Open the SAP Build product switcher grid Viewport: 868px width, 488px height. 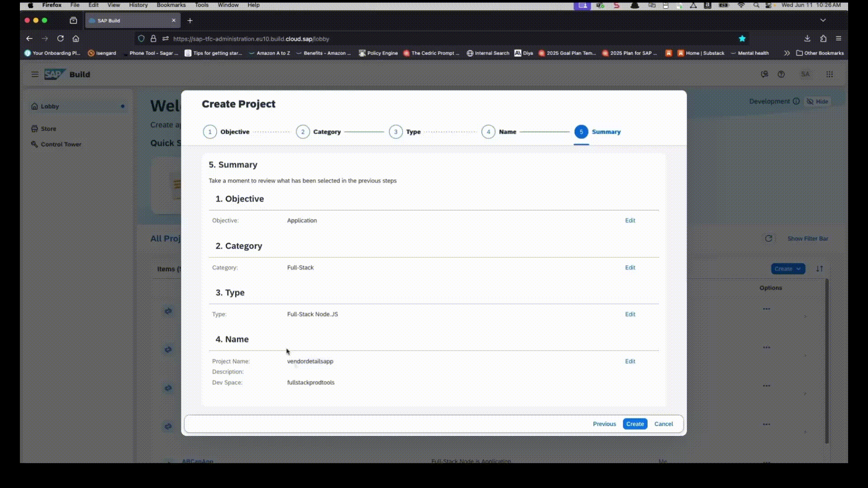829,74
